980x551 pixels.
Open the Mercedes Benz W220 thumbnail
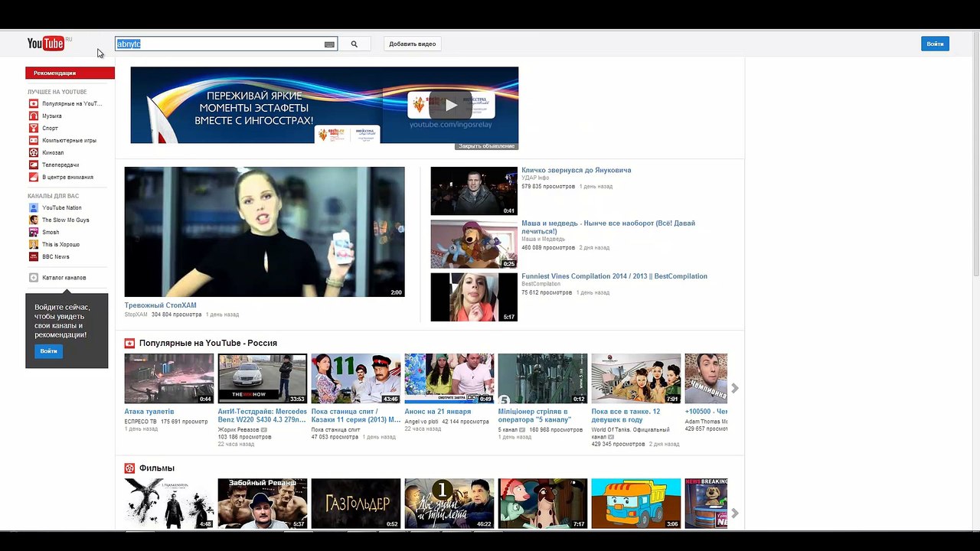tap(263, 378)
